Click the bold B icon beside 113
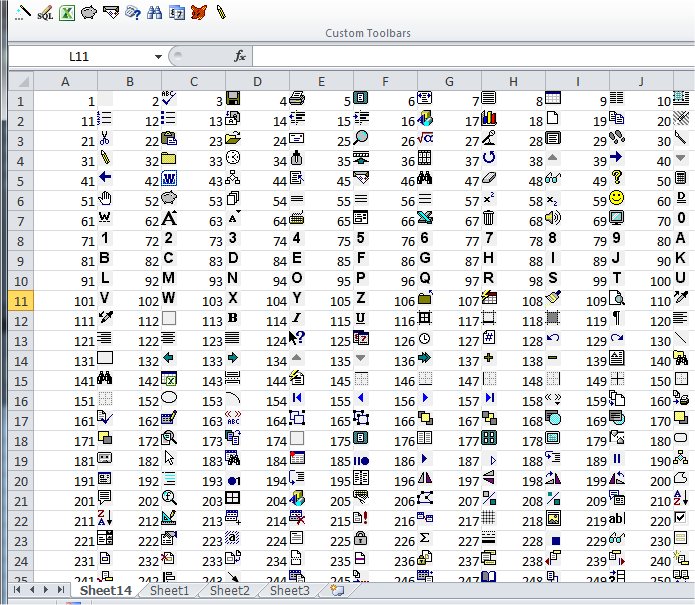 pos(233,318)
